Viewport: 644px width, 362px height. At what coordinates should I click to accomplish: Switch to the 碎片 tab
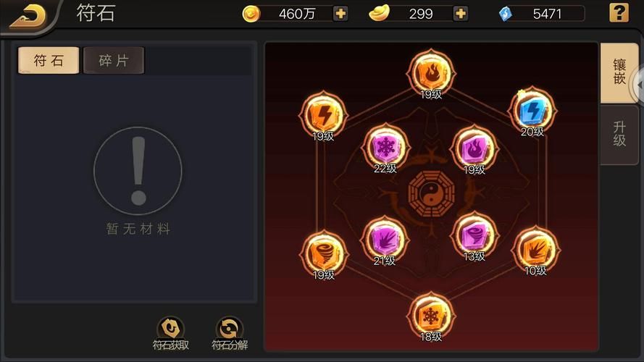point(114,60)
